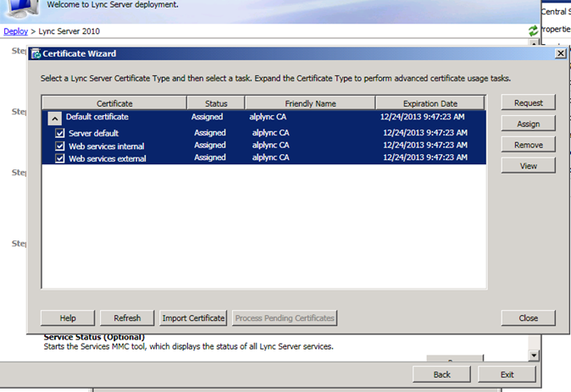The image size is (571, 392).
Task: Click the Certificate Wizard title bar icon
Action: point(36,54)
